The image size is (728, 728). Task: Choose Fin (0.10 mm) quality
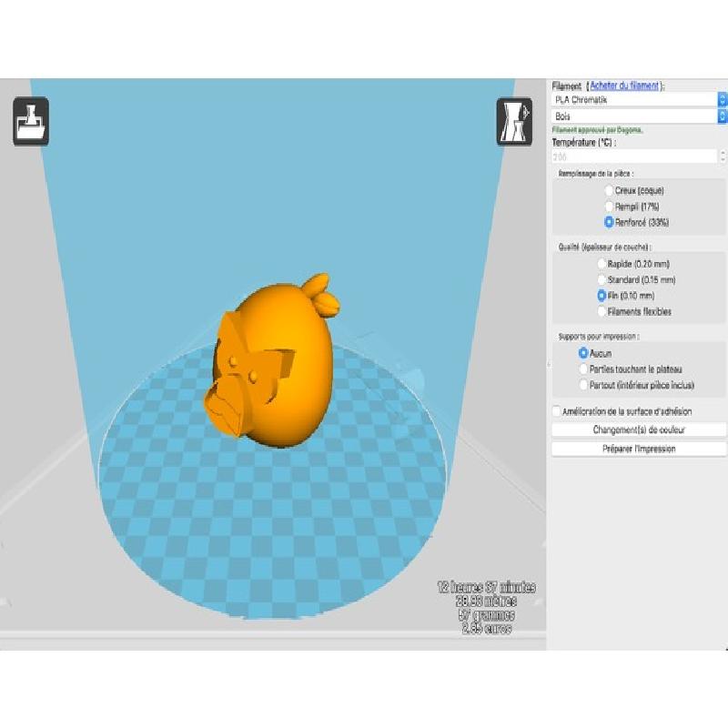pos(626,295)
